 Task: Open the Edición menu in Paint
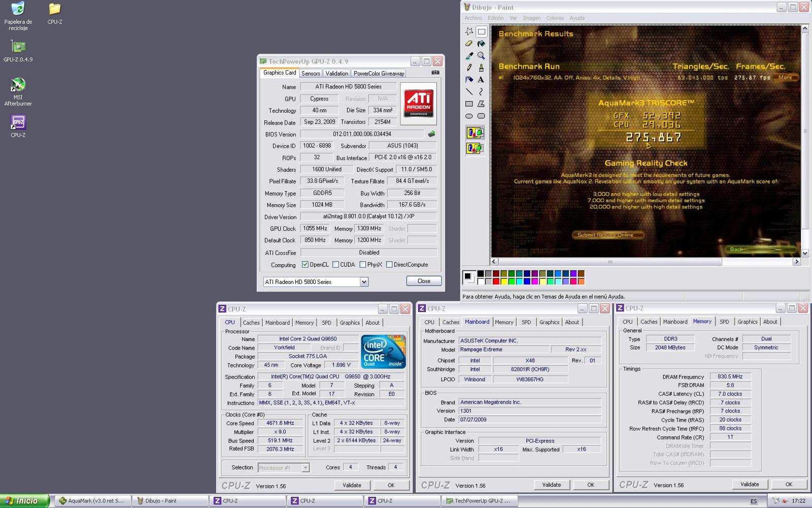496,18
